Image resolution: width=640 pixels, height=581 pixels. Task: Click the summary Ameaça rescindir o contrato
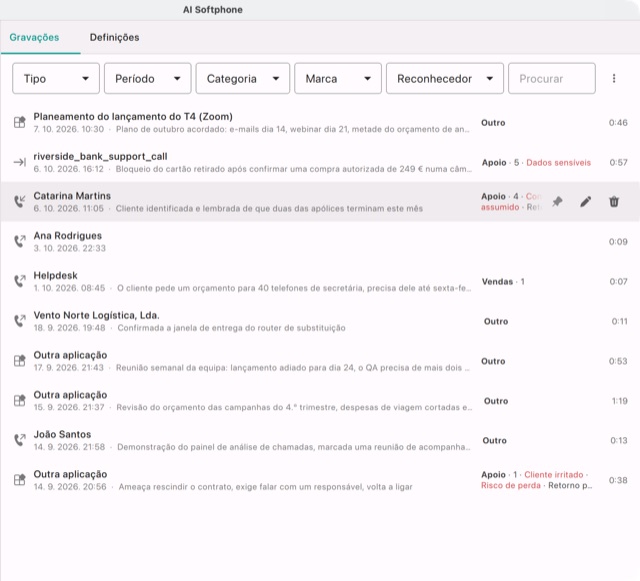point(265,487)
